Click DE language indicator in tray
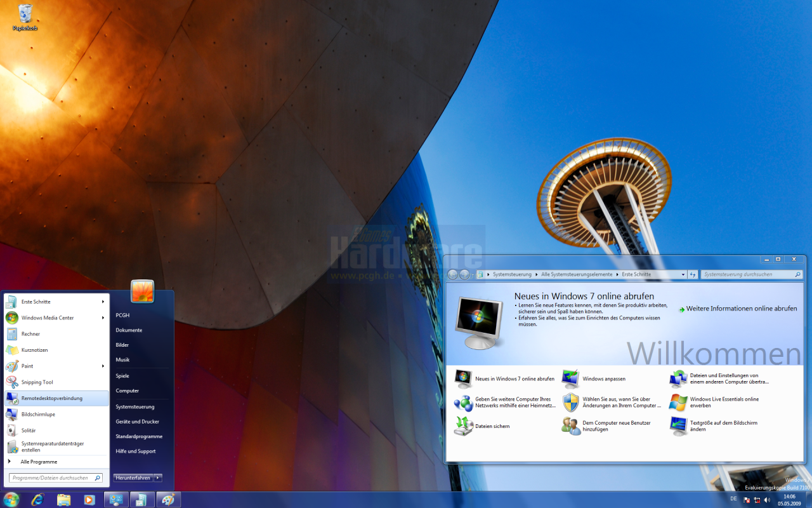The image size is (812, 508). 733,499
